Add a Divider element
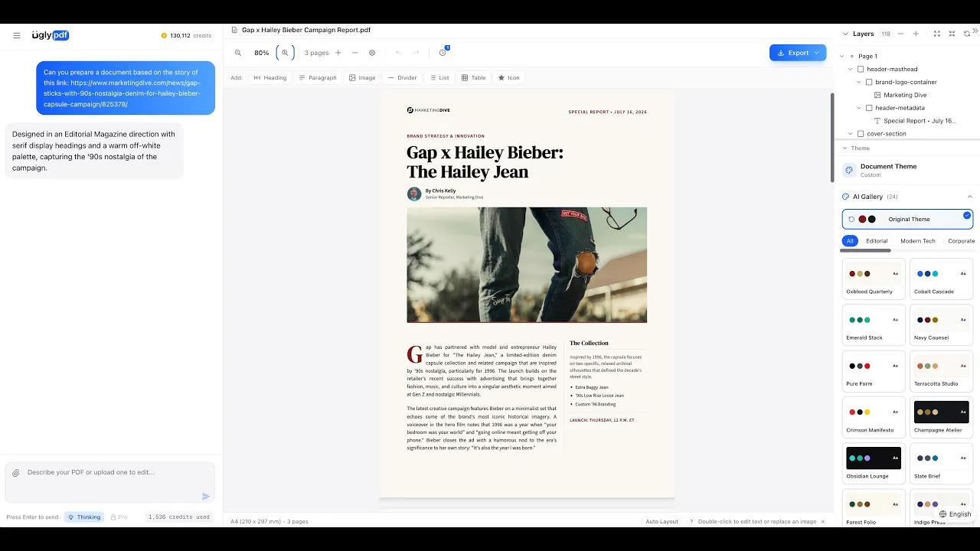Screen dimensions: 980x551 (x=402, y=77)
